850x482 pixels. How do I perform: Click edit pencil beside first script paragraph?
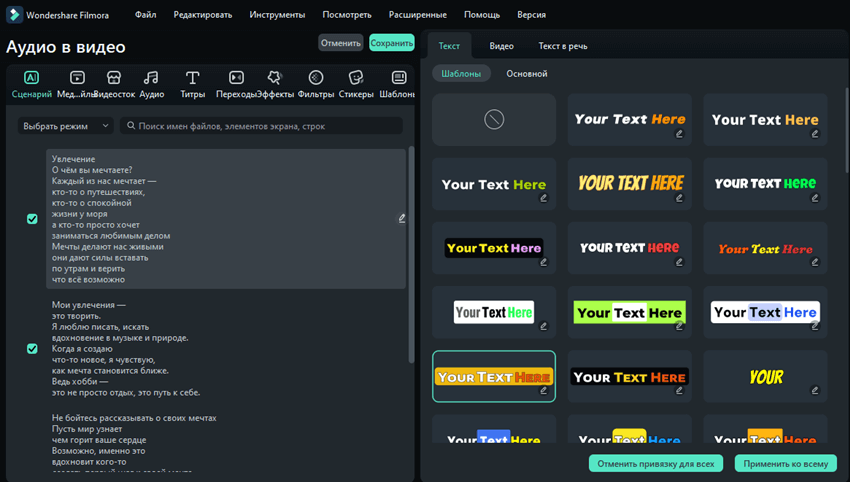pyautogui.click(x=402, y=218)
